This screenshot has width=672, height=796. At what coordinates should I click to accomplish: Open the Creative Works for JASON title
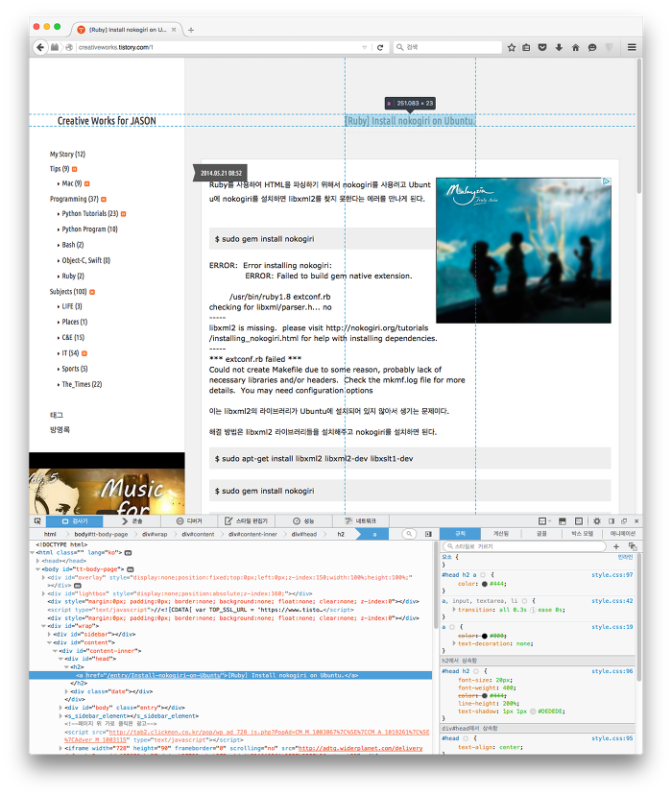(107, 121)
